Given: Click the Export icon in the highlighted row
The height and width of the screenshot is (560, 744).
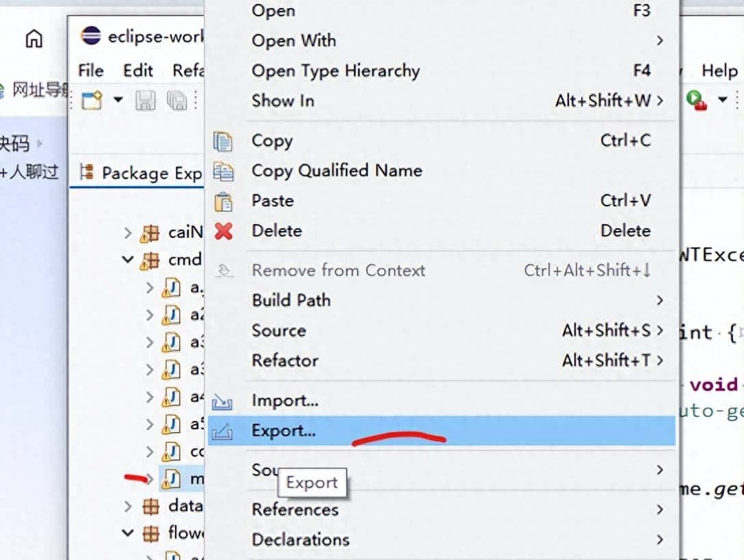Looking at the screenshot, I should (x=222, y=431).
